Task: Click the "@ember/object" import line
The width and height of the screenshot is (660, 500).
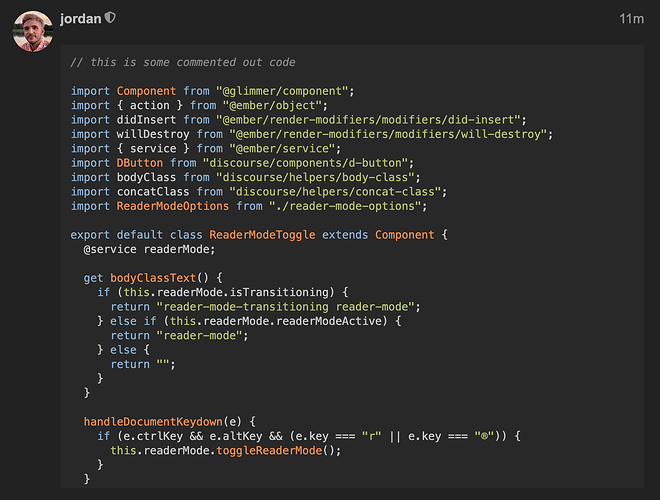Action: pos(199,105)
